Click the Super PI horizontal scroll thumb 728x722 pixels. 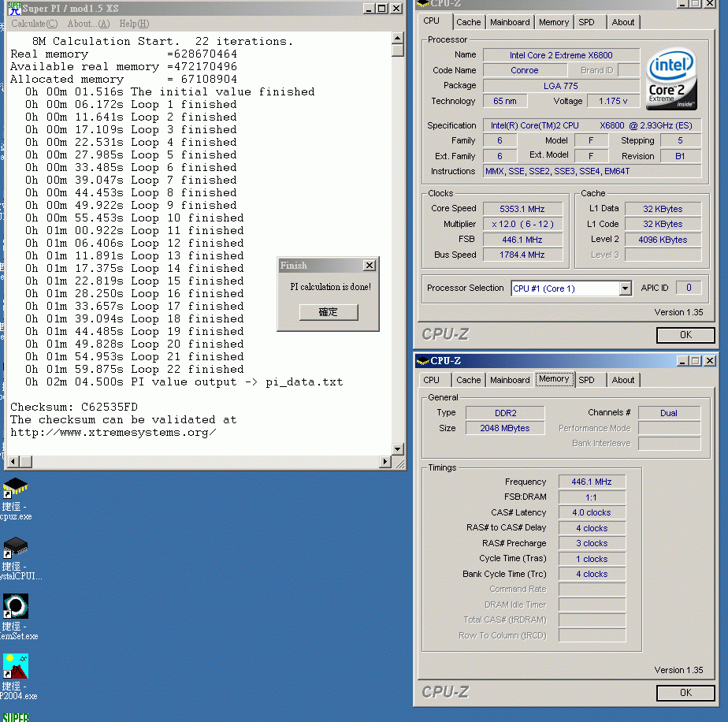26,462
